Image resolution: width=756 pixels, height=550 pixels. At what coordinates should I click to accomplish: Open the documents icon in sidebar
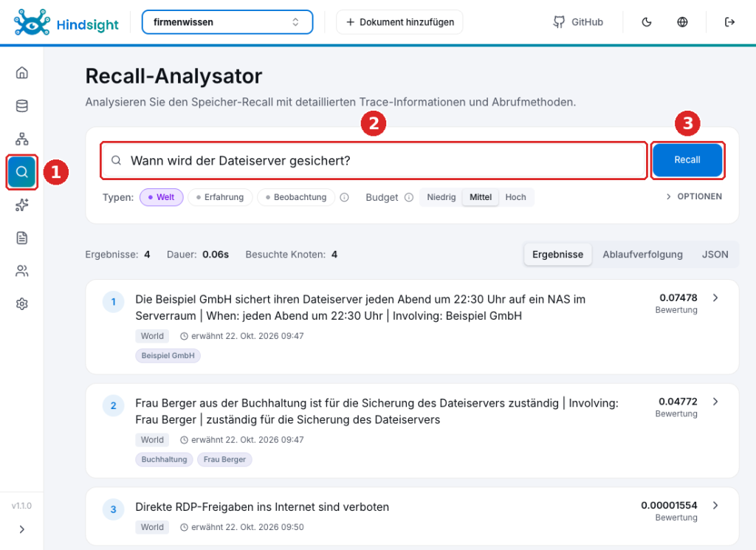(x=21, y=238)
